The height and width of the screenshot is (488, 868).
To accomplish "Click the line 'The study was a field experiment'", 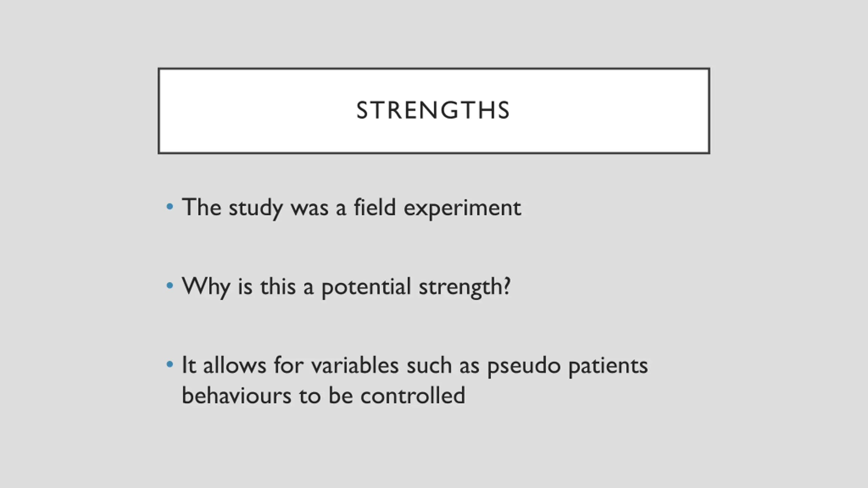I will coord(352,208).
